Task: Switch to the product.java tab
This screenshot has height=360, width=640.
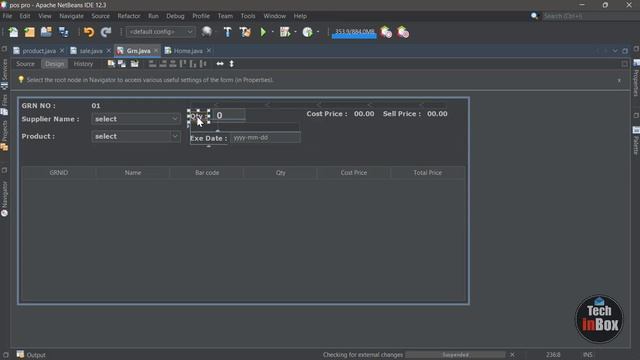Action: (x=39, y=51)
